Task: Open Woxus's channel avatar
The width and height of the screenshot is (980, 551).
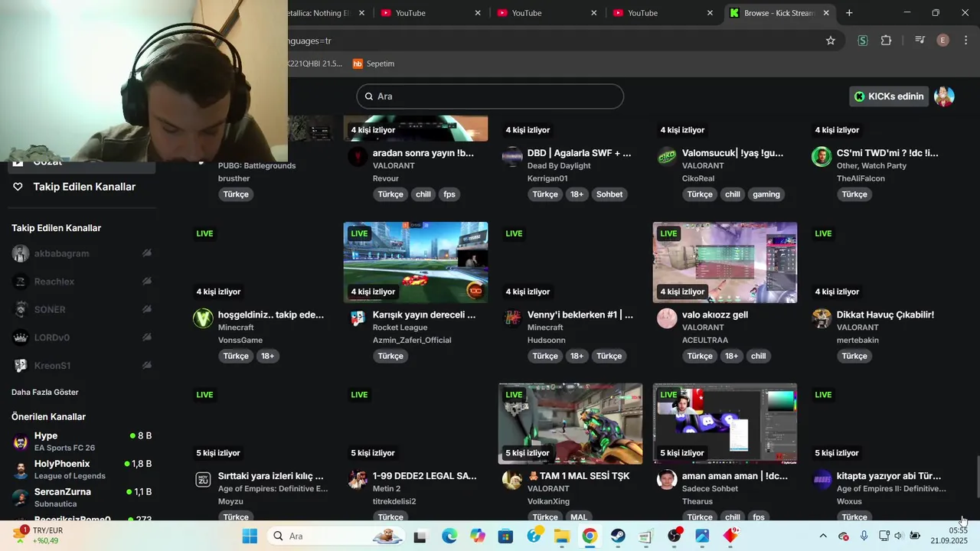Action: (x=822, y=480)
